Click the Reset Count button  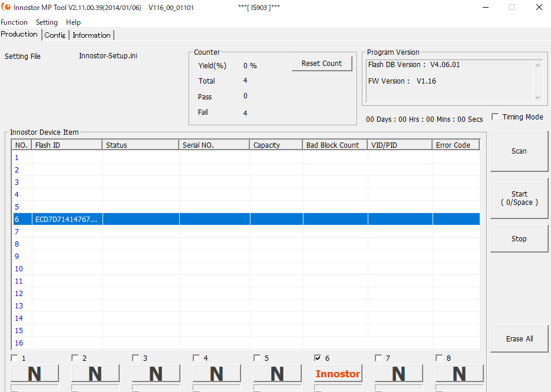[322, 64]
